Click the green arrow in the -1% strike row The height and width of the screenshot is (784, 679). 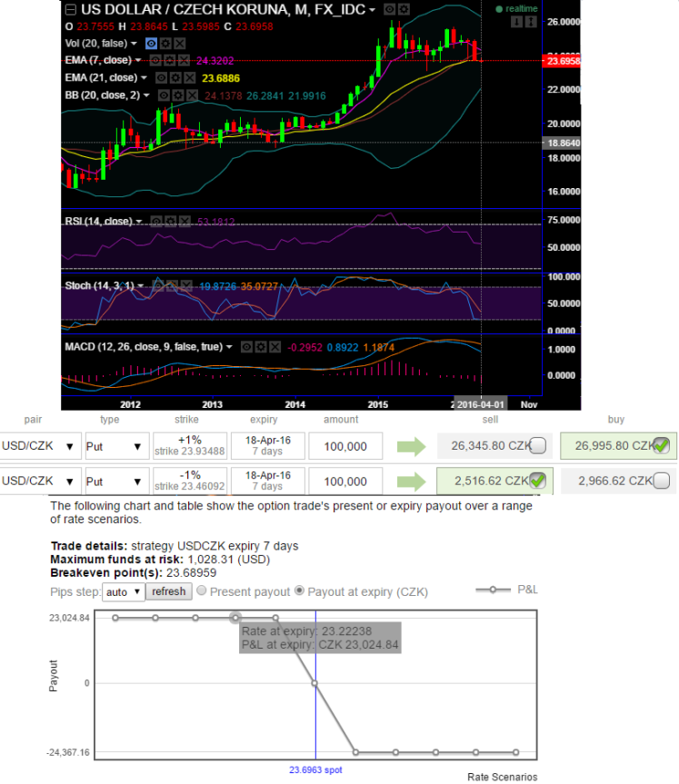click(411, 481)
